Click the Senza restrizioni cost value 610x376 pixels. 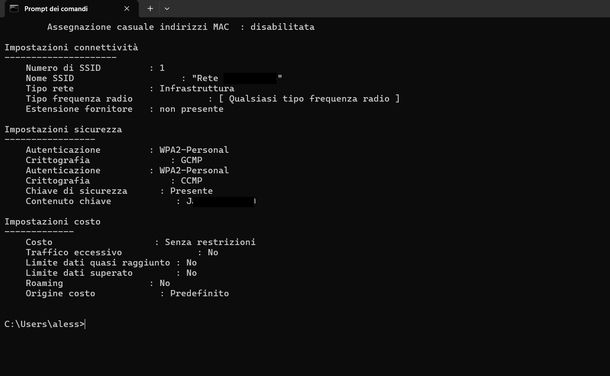click(x=210, y=242)
